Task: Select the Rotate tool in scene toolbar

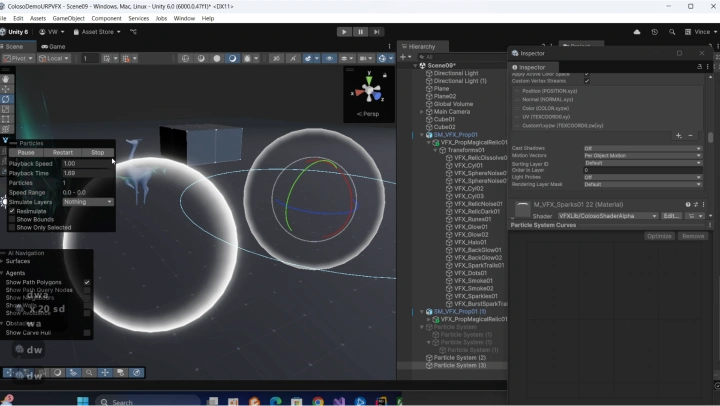Action: [6, 99]
